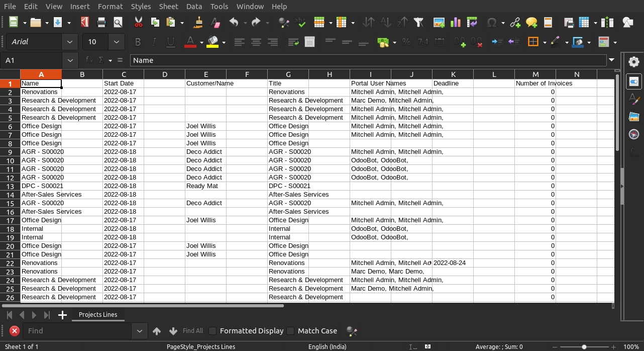
Task: Click the Open folder icon
Action: click(x=35, y=22)
